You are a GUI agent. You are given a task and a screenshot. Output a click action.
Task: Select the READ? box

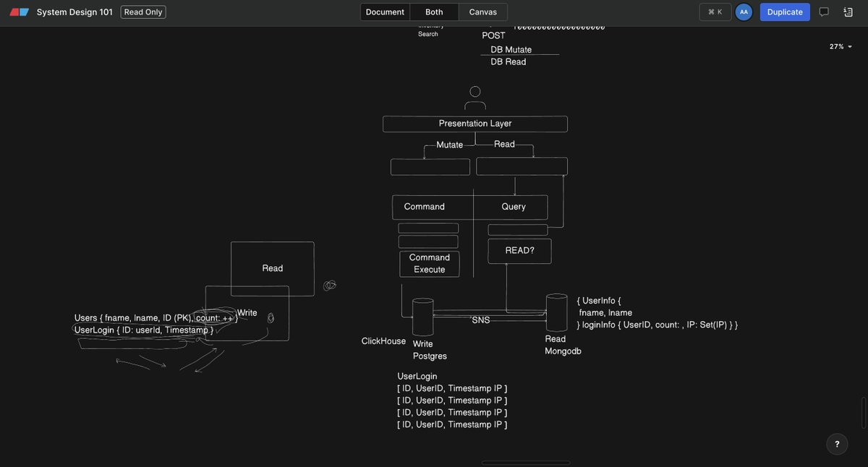[x=519, y=251]
